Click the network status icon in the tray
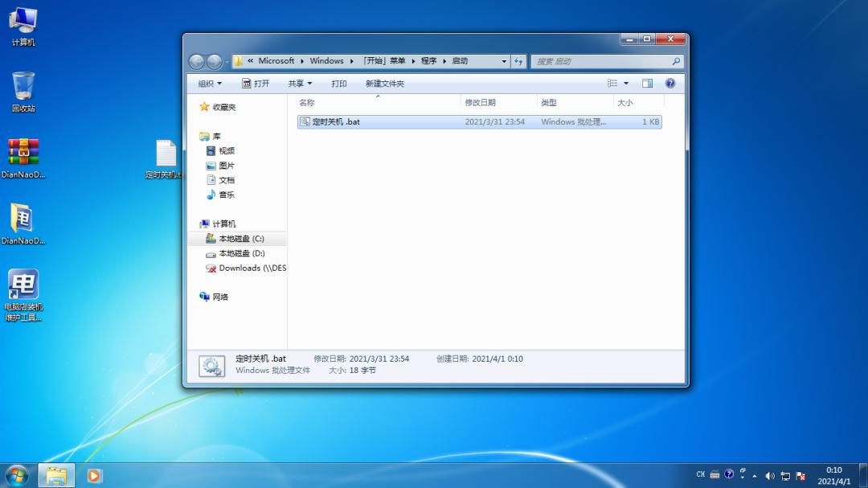The image size is (868, 488). point(787,476)
